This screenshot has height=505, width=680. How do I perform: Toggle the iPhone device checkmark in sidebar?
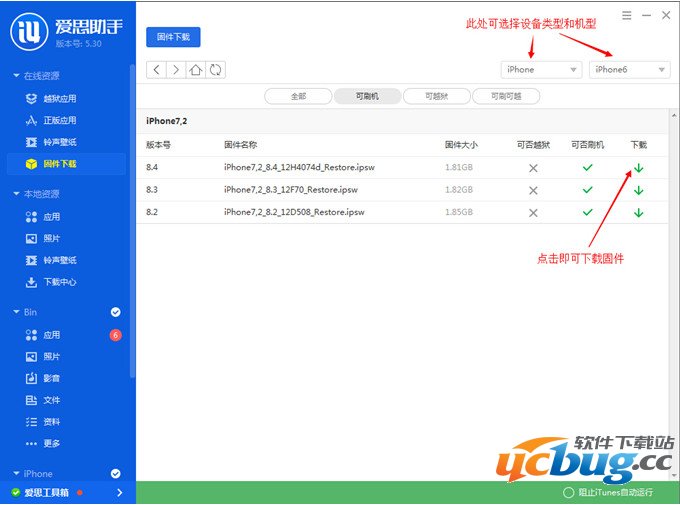[115, 474]
